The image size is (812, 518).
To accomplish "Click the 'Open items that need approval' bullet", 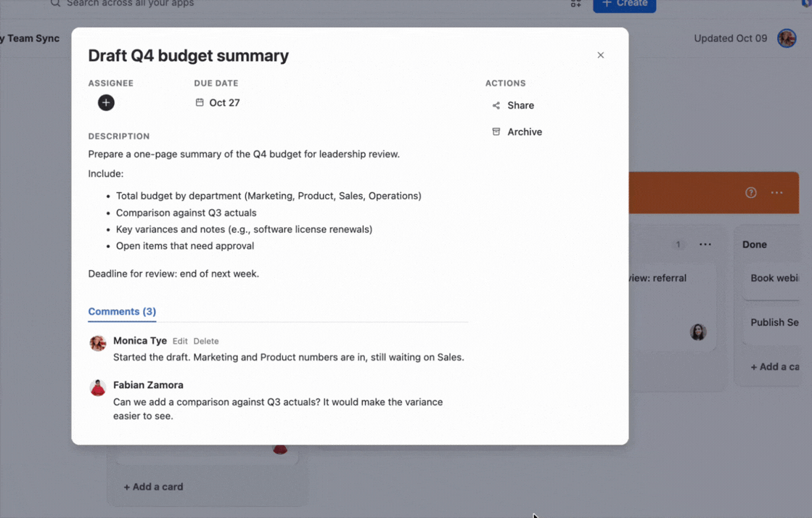I will click(185, 245).
